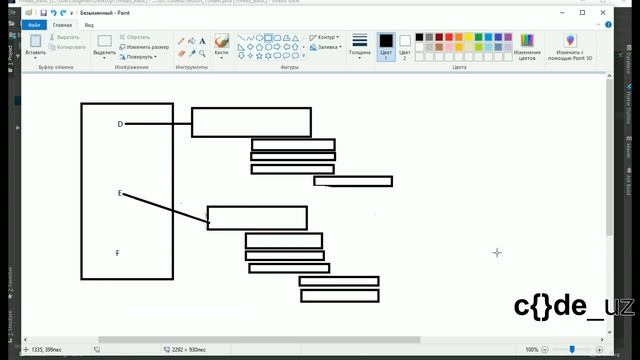640x360 pixels.
Task: Open the Thickness (Толщина) dropdown
Action: pos(360,47)
